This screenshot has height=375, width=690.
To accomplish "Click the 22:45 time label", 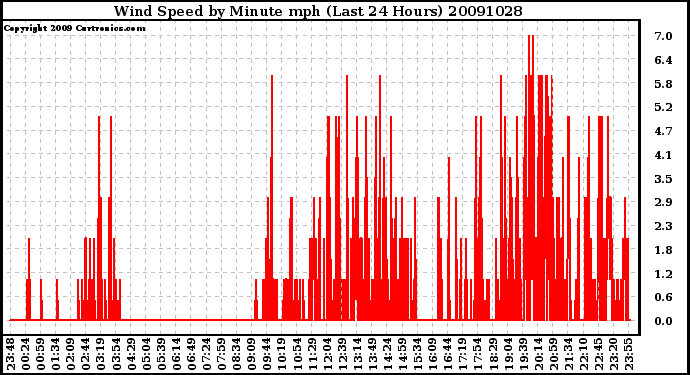I will point(598,354).
